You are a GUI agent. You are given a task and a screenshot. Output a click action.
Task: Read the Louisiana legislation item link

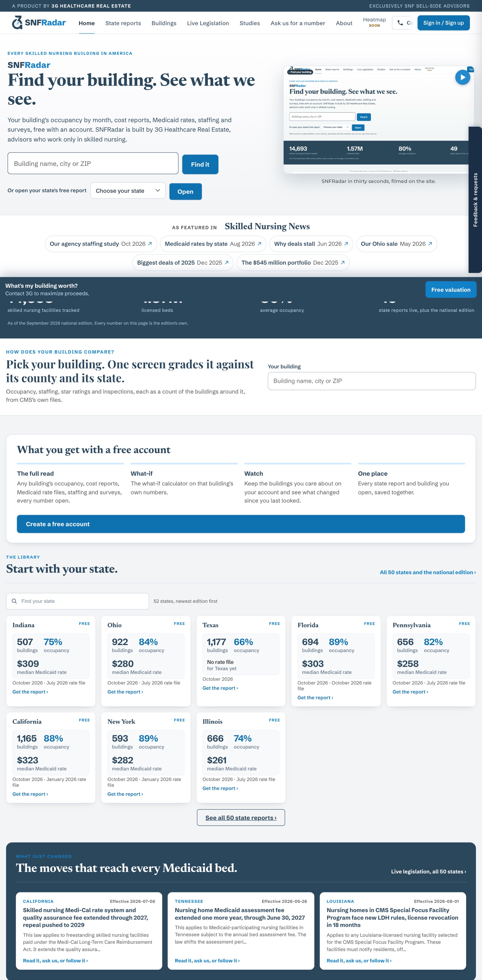359,961
